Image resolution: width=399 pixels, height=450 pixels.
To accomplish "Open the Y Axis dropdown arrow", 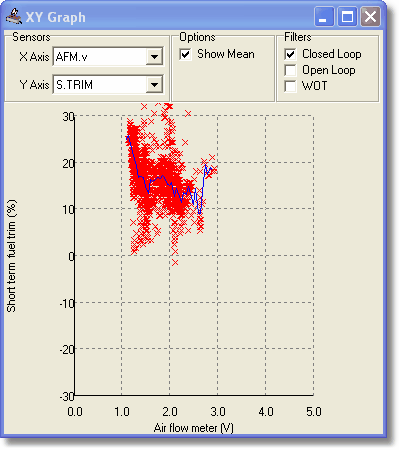I will pyautogui.click(x=154, y=85).
